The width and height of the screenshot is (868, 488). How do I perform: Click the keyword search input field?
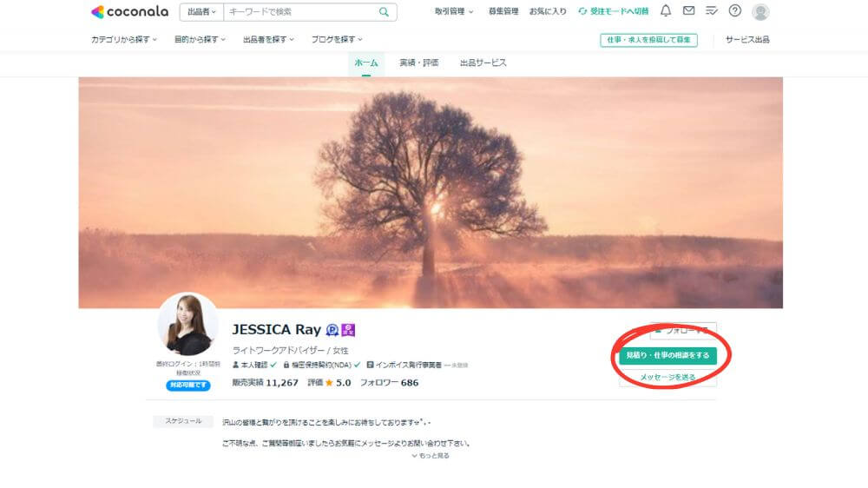tap(299, 12)
